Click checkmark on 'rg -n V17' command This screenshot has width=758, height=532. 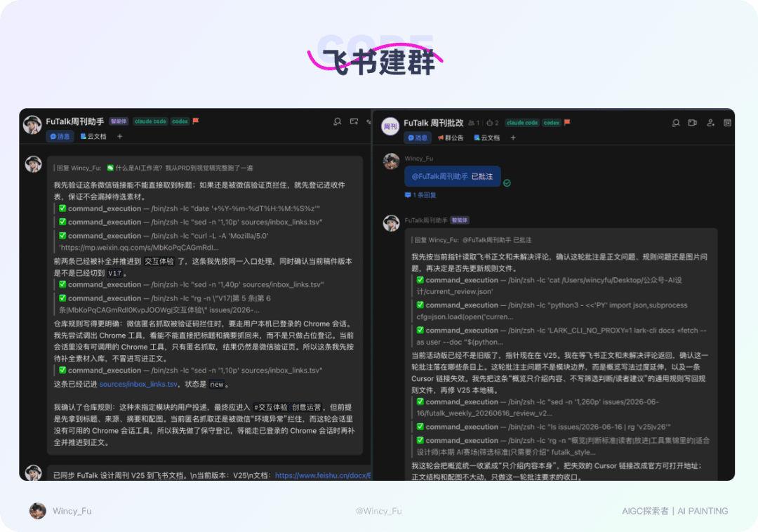tap(62, 298)
